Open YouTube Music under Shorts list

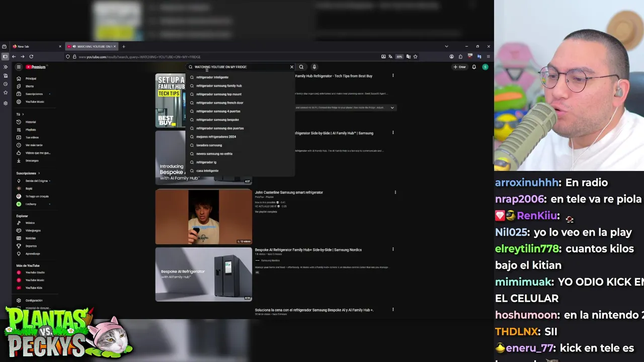point(34,102)
